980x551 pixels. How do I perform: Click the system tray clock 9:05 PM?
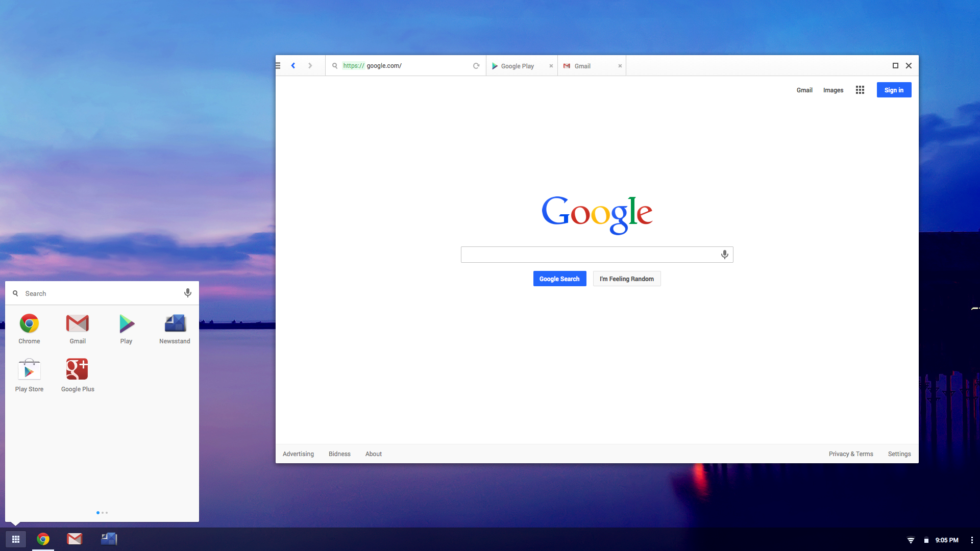(947, 540)
